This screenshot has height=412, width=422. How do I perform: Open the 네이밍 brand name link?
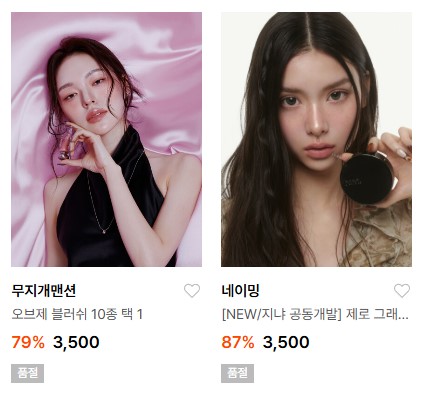(x=240, y=291)
